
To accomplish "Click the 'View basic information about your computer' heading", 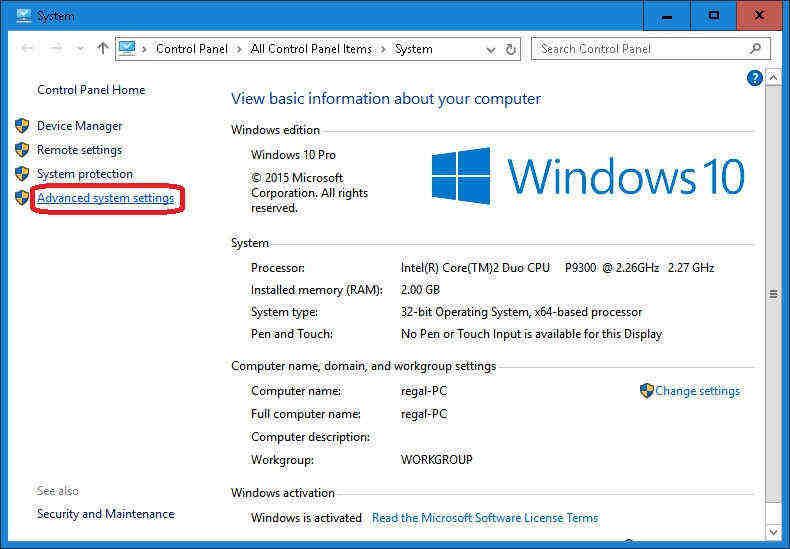I will point(386,99).
